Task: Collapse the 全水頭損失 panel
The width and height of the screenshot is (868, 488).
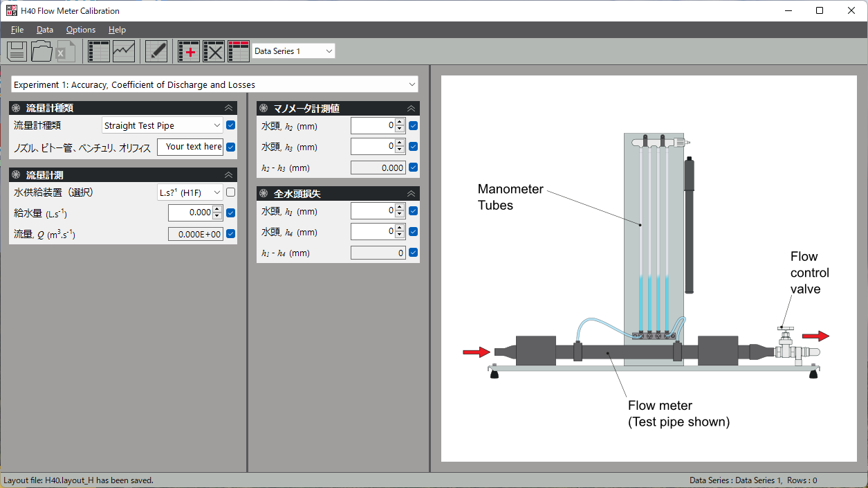Action: [x=411, y=194]
